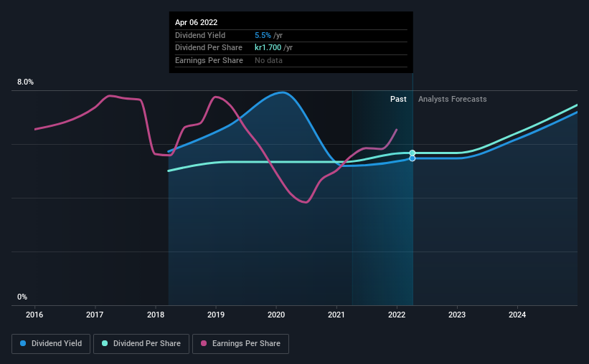Click the Apr 06 2022 tooltip date header
The height and width of the screenshot is (364, 589).
pos(196,22)
